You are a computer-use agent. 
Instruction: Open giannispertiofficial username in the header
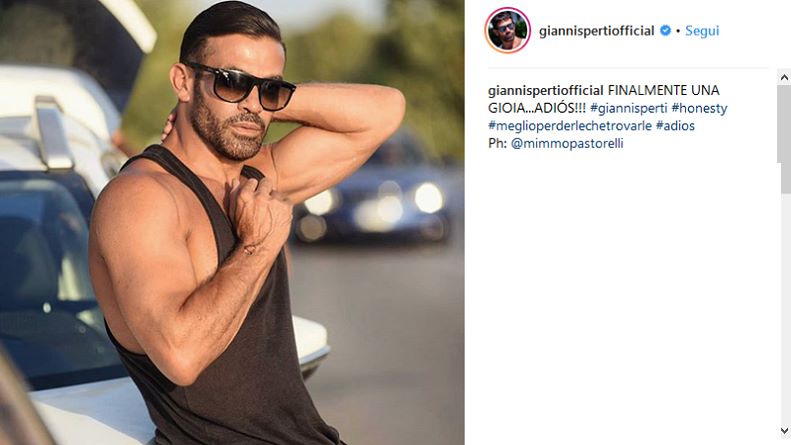[596, 31]
